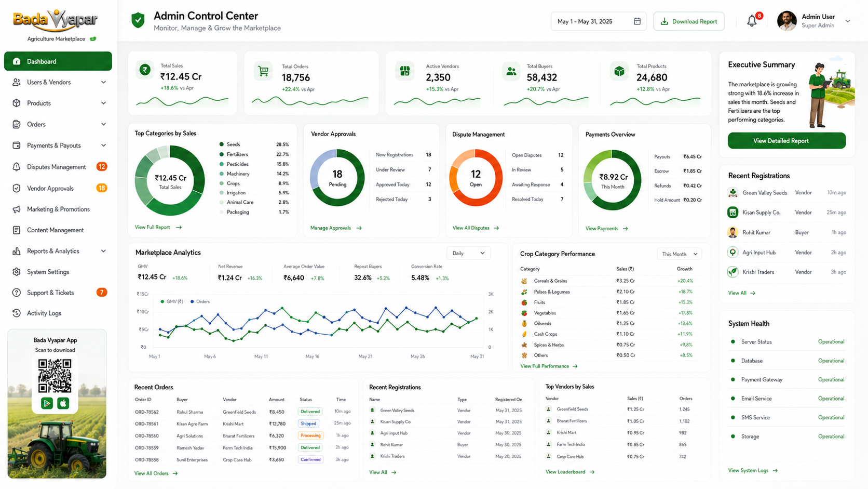Image resolution: width=868 pixels, height=489 pixels.
Task: Click the Vendor Approvals shield icon
Action: pyautogui.click(x=17, y=188)
